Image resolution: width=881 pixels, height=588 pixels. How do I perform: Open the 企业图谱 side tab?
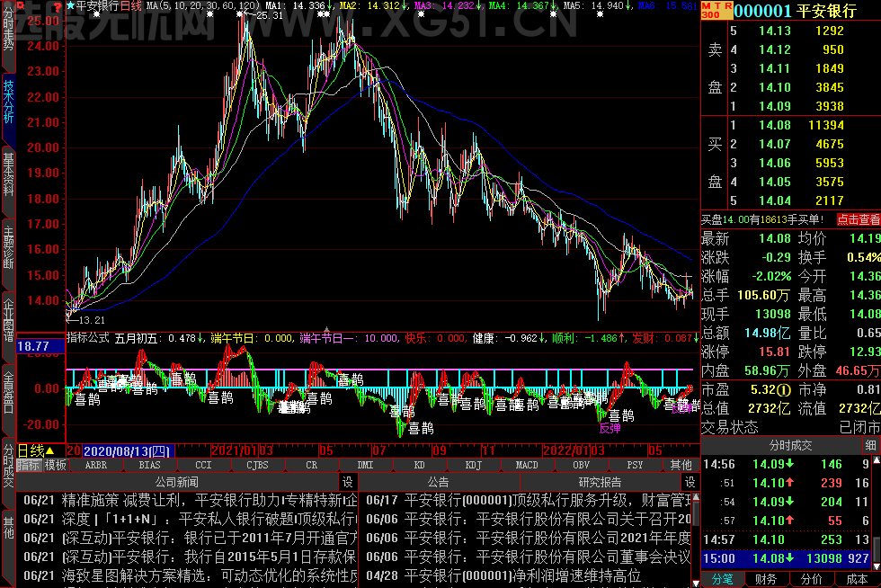click(8, 320)
